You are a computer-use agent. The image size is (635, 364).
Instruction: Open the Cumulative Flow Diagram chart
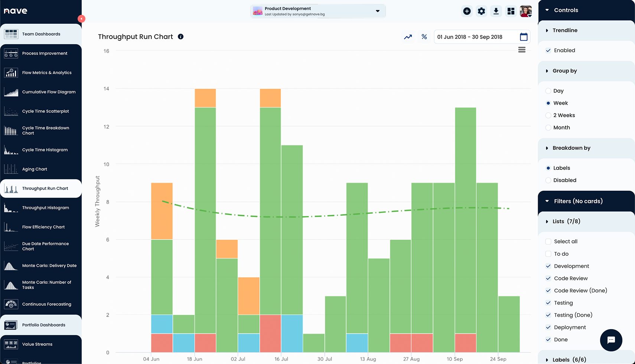coord(49,92)
